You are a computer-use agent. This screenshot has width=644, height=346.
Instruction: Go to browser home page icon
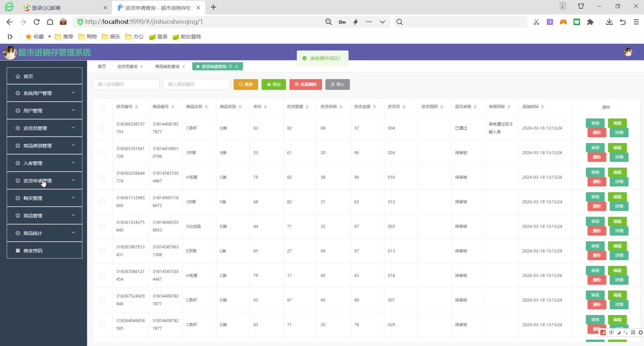coord(50,22)
